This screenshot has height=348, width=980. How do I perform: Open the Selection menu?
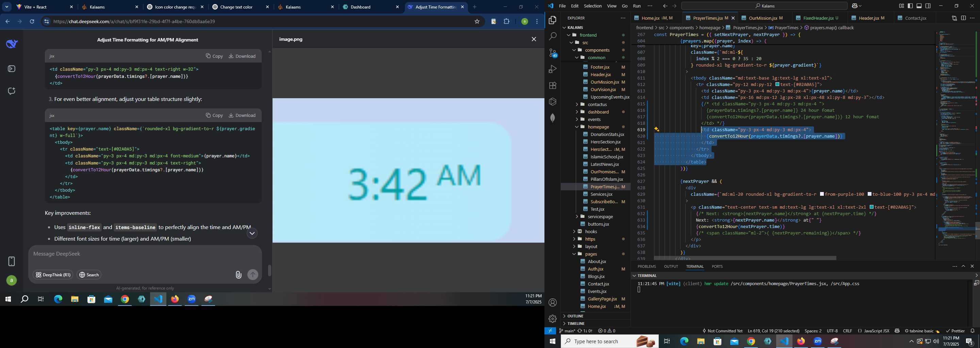point(592,6)
